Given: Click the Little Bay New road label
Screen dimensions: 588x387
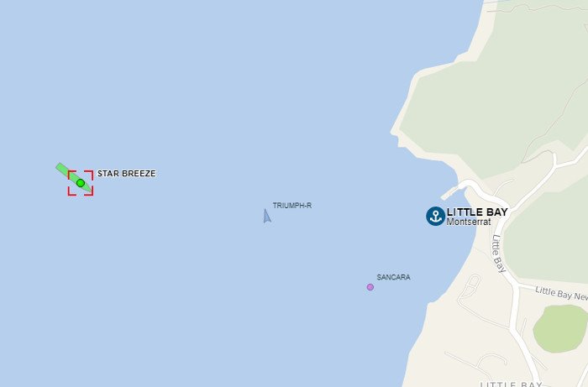Looking at the screenshot, I should (x=561, y=294).
